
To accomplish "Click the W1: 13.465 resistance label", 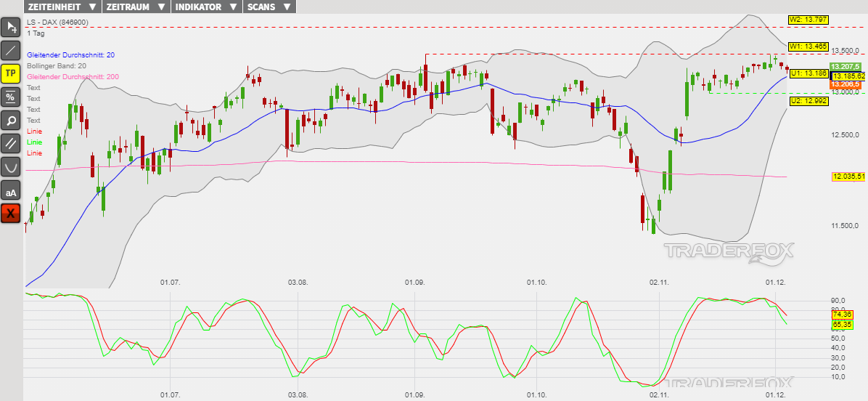I will click(808, 46).
